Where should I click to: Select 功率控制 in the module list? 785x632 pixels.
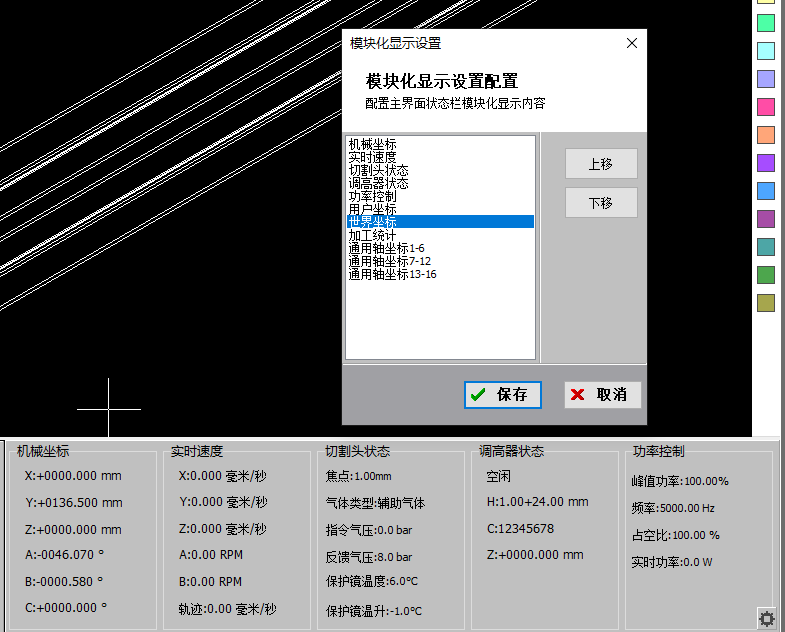coord(441,196)
